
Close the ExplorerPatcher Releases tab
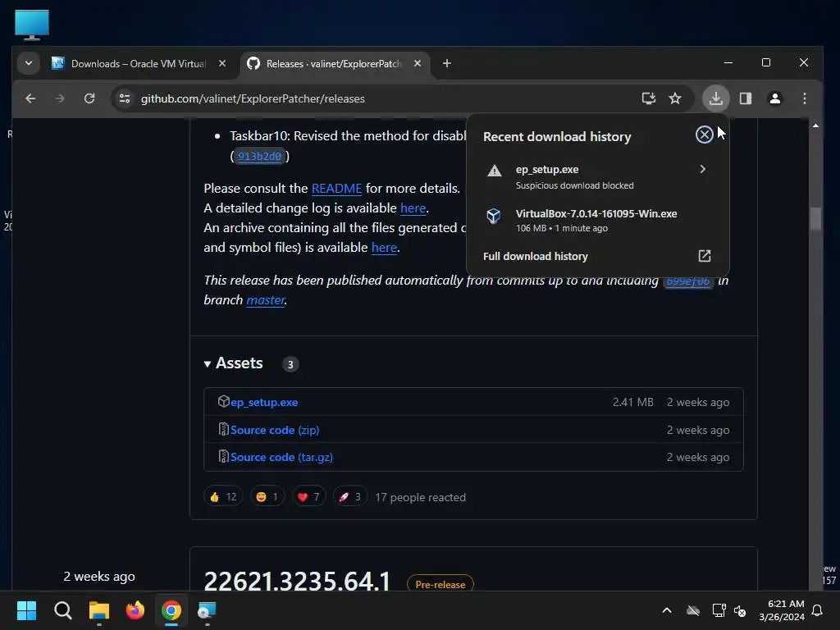coord(418,63)
